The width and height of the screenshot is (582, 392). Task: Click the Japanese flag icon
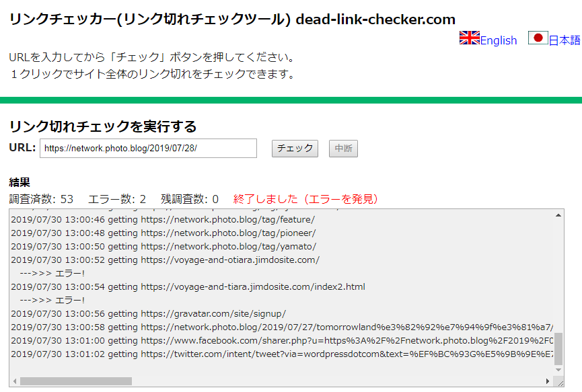[x=538, y=38]
